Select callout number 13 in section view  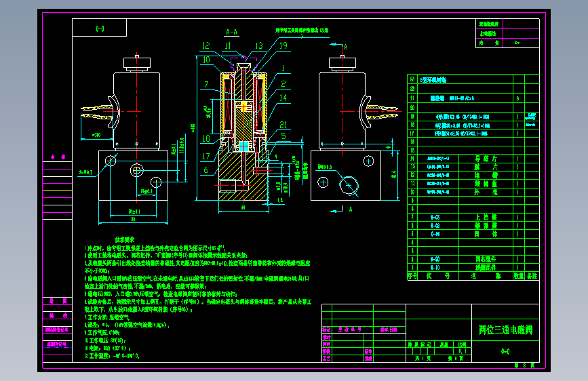259,45
